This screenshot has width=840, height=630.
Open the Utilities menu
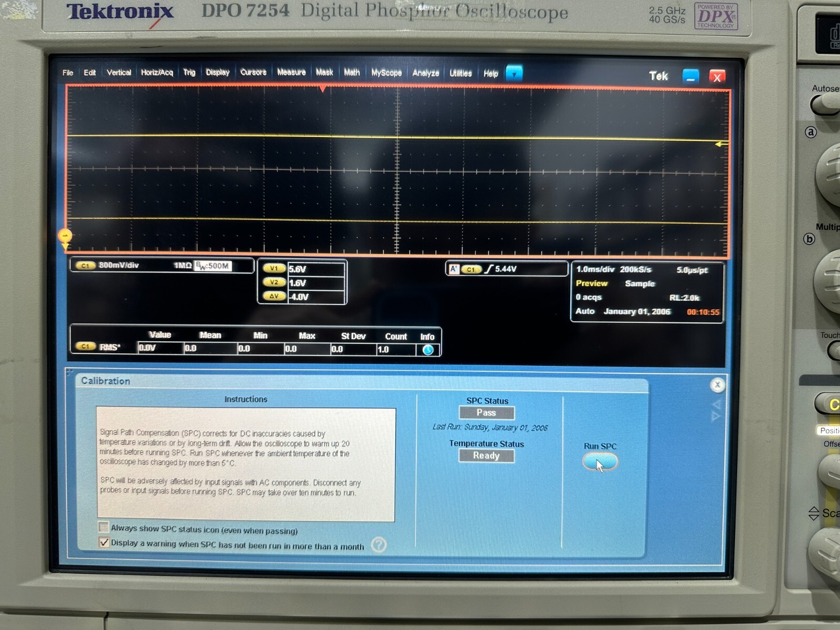coord(460,73)
